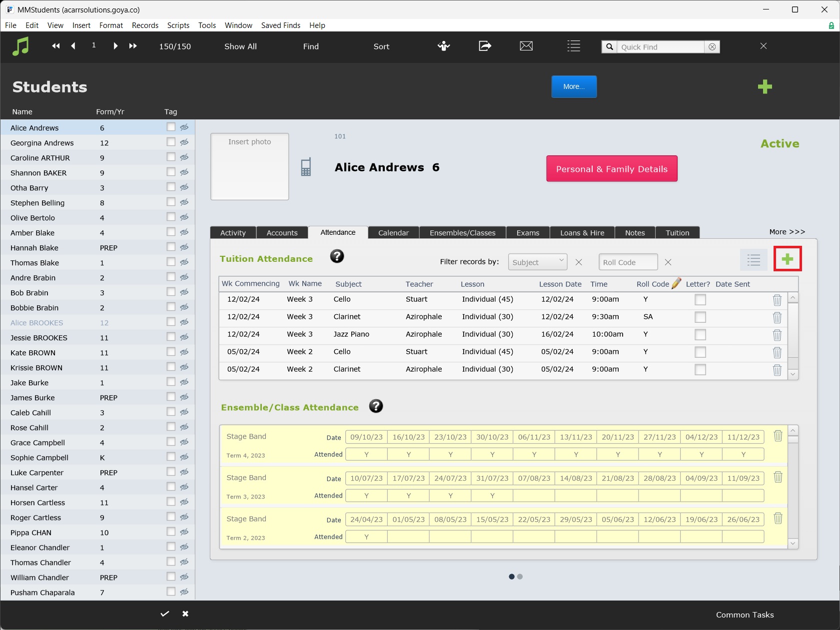Clear the Subject filter

[x=579, y=262]
